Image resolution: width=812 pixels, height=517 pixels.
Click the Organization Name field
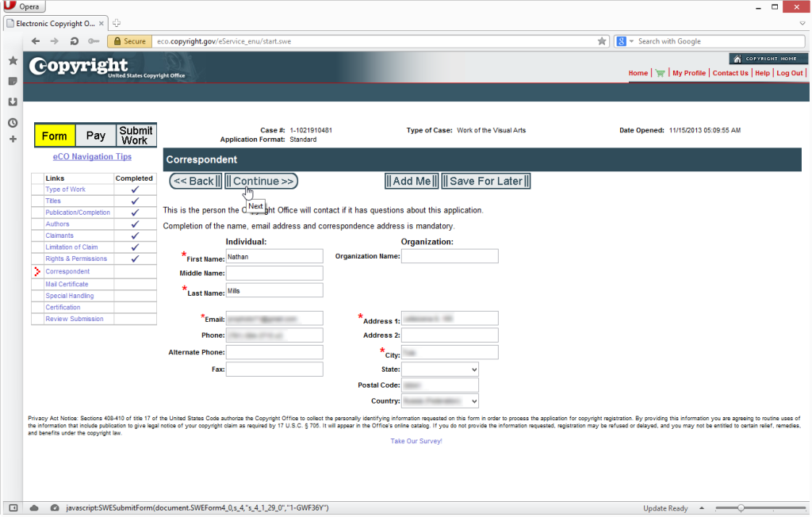(x=450, y=256)
